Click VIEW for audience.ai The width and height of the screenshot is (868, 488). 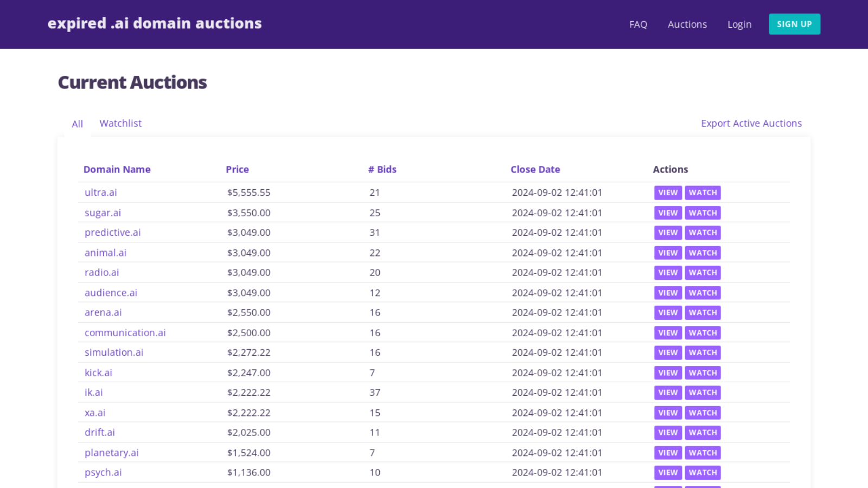click(x=668, y=293)
